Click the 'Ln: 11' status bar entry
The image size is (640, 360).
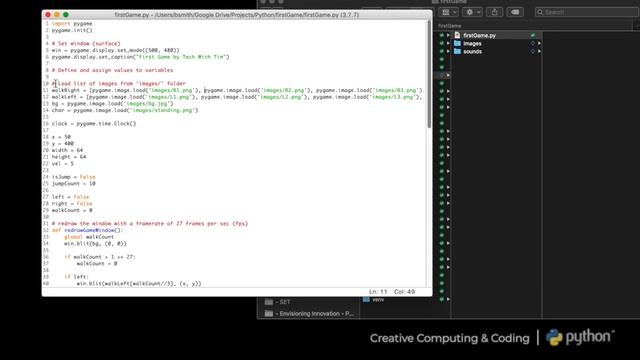(x=378, y=292)
